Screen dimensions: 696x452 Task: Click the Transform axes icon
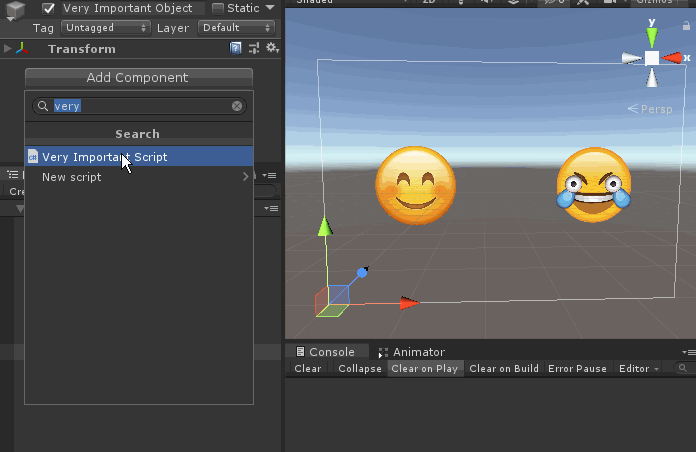pyautogui.click(x=22, y=48)
